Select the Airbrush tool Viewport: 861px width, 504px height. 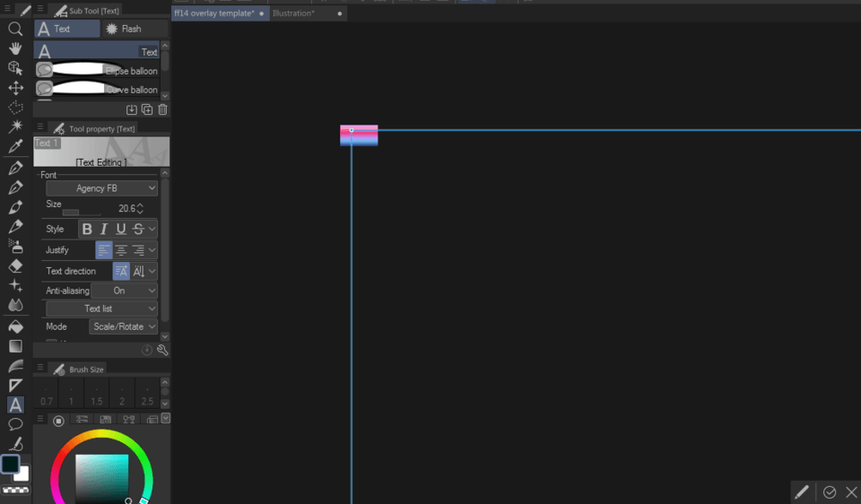(x=15, y=246)
